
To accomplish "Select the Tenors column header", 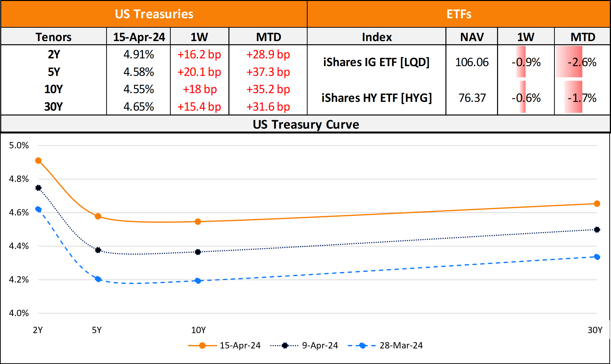I will point(54,37).
